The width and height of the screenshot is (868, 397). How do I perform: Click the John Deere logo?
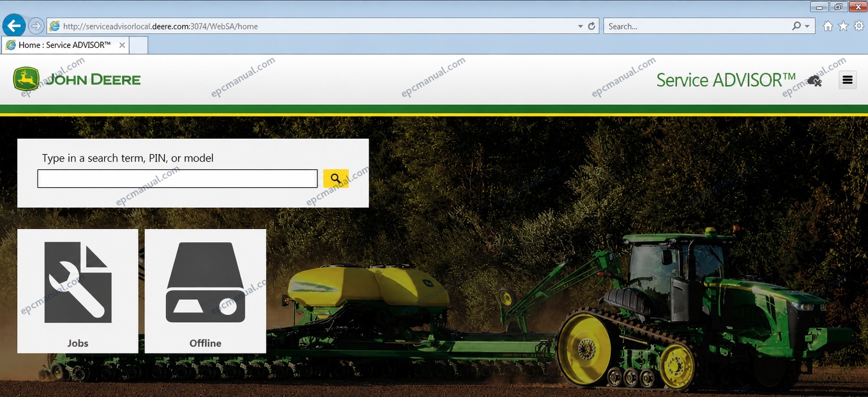pos(77,79)
